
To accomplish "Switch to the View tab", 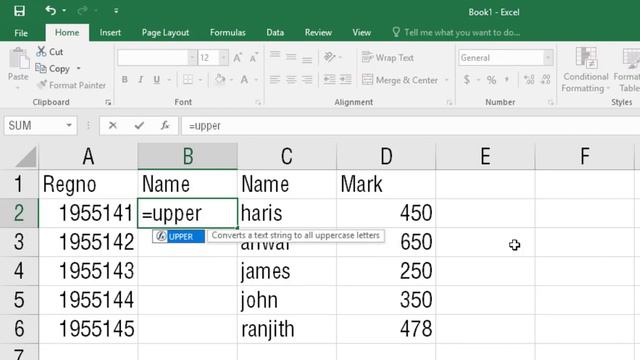I will point(362,33).
